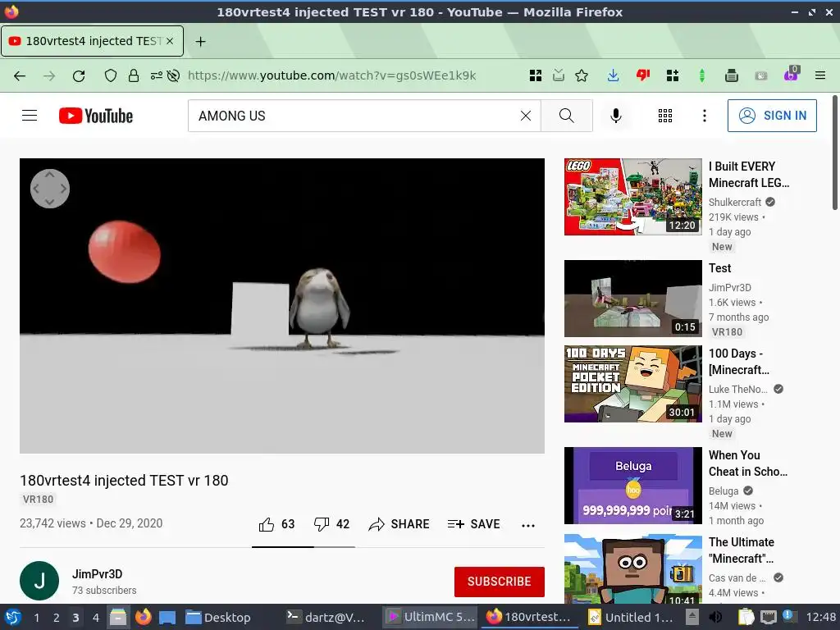Open site permissions icon in address bar
This screenshot has width=840, height=630.
coord(156,75)
